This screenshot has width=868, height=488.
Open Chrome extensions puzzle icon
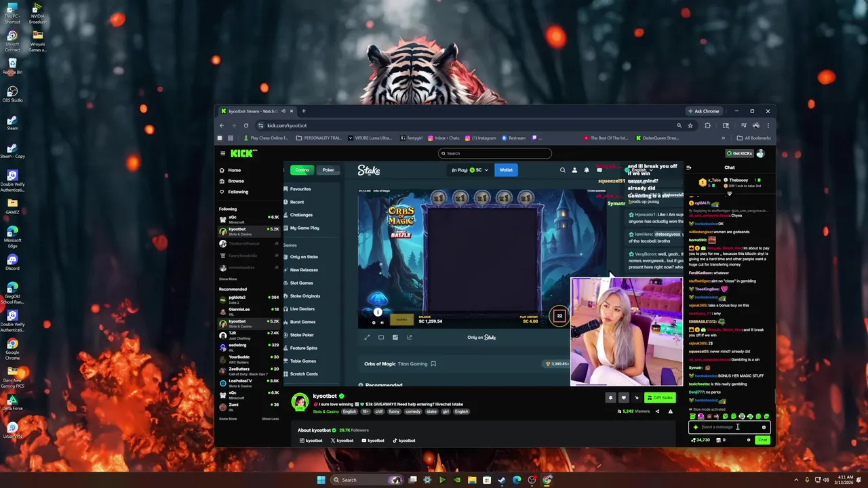(707, 125)
